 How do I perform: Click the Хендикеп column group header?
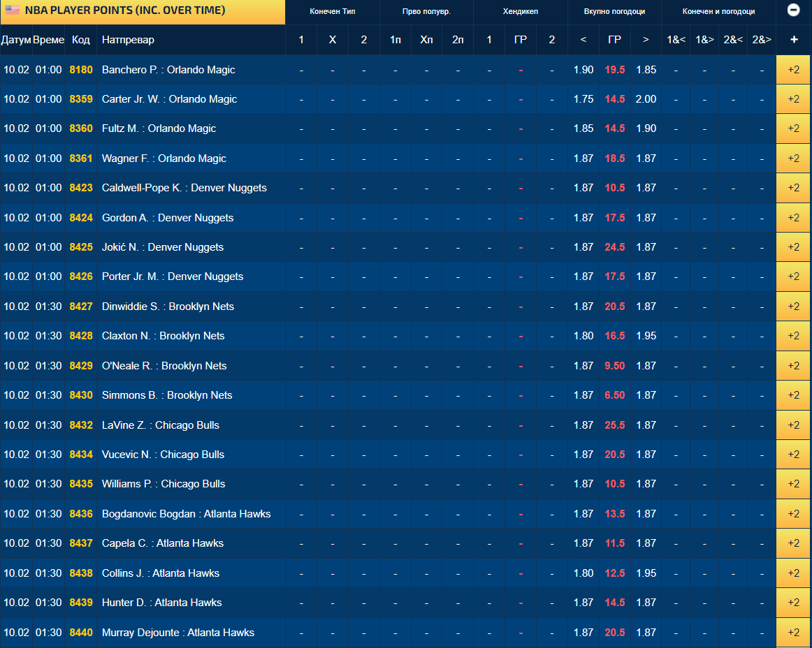click(521, 11)
